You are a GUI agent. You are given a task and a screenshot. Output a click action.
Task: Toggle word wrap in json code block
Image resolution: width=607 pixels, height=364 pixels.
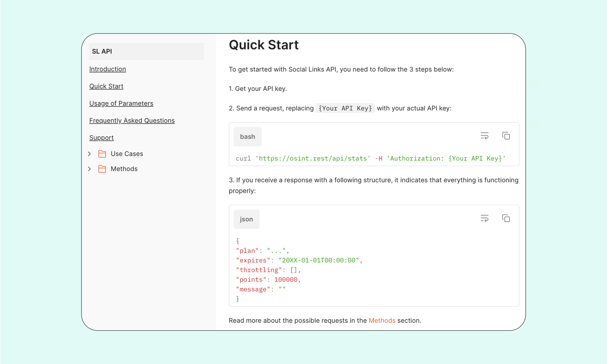[x=484, y=218]
